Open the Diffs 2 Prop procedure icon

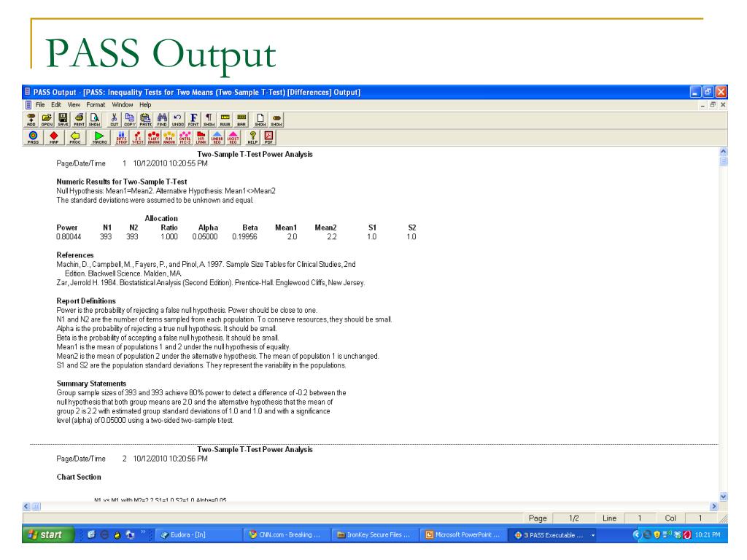pyautogui.click(x=121, y=137)
